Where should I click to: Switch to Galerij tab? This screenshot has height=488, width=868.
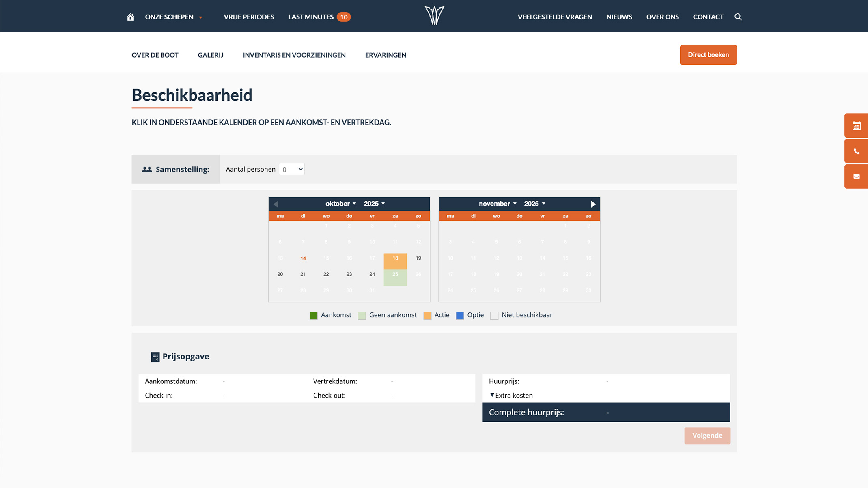coord(210,55)
